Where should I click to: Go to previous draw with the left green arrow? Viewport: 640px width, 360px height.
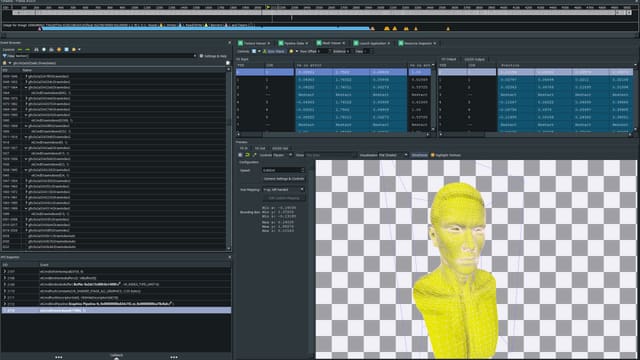pyautogui.click(x=20, y=49)
